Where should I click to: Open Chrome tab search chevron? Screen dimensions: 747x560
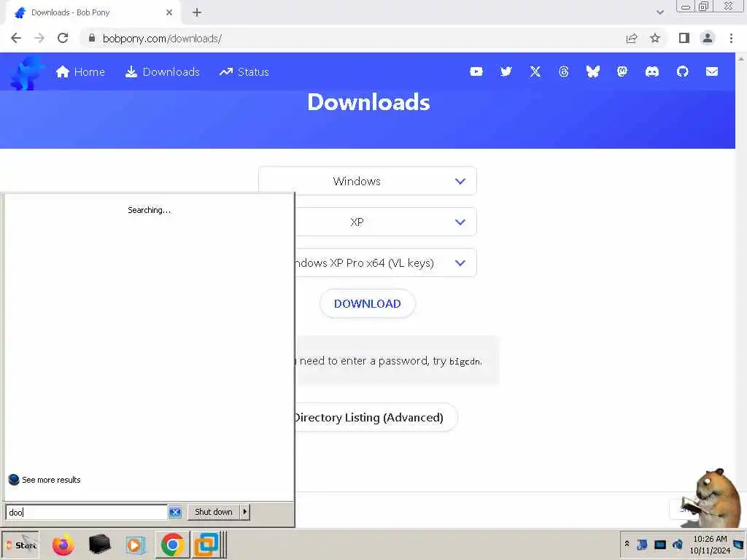[x=659, y=12]
